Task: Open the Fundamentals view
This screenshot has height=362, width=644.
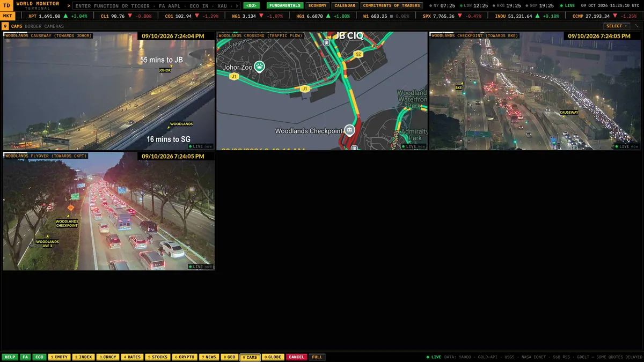Action: (285, 6)
